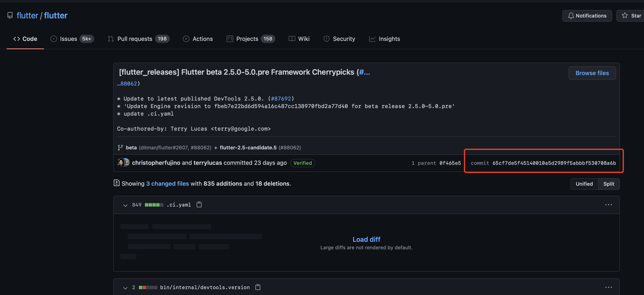Switch to Split diff view
The image size is (644, 295).
[609, 184]
